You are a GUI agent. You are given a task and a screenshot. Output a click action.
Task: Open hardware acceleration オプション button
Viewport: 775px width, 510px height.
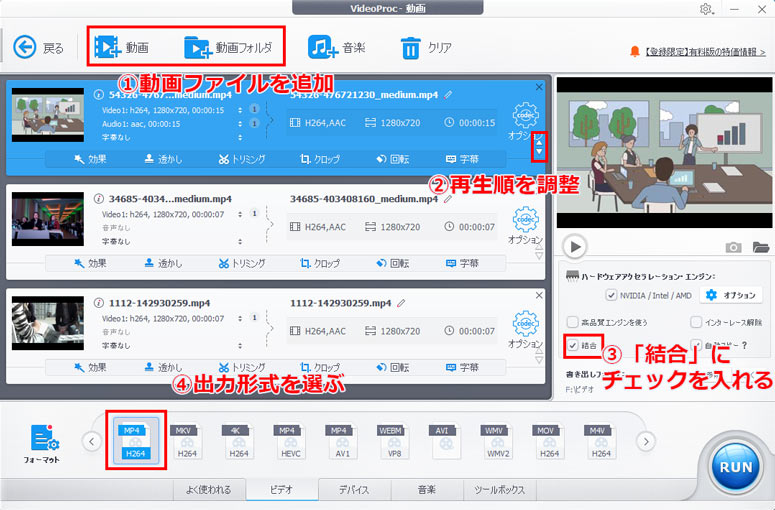point(731,295)
